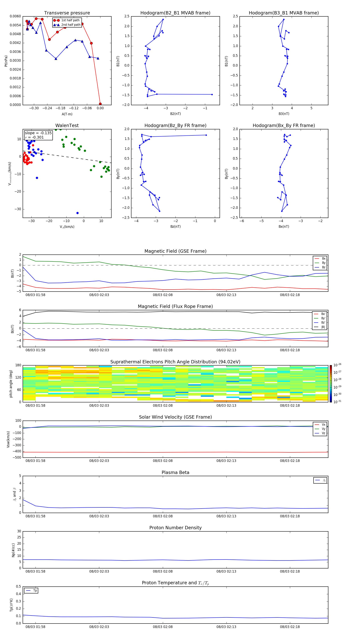Click the Hodogram(Bx_By FR frame) title
This screenshot has height=644, width=351.
284,125
